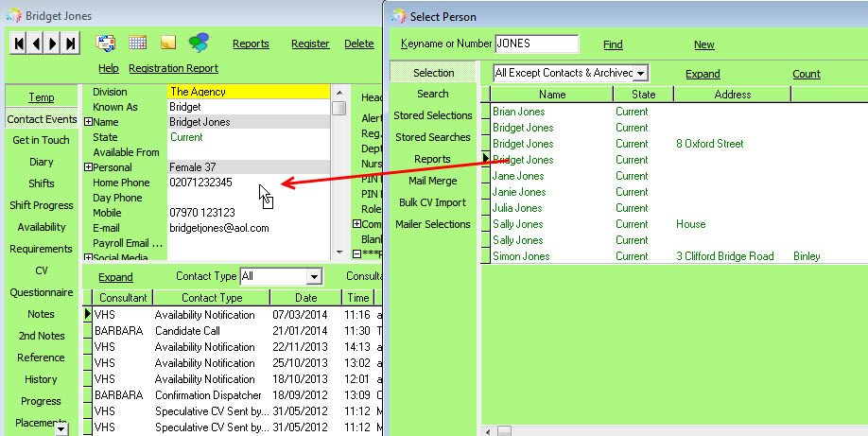Sort by the Name column header
This screenshot has height=436, width=868.
[552, 95]
